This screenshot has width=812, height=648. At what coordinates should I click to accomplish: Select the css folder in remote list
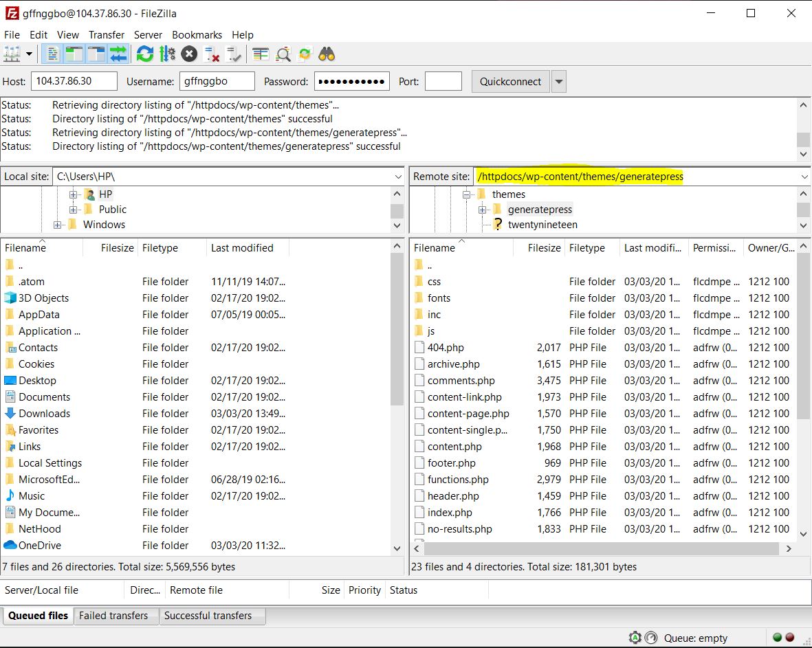[x=434, y=282]
